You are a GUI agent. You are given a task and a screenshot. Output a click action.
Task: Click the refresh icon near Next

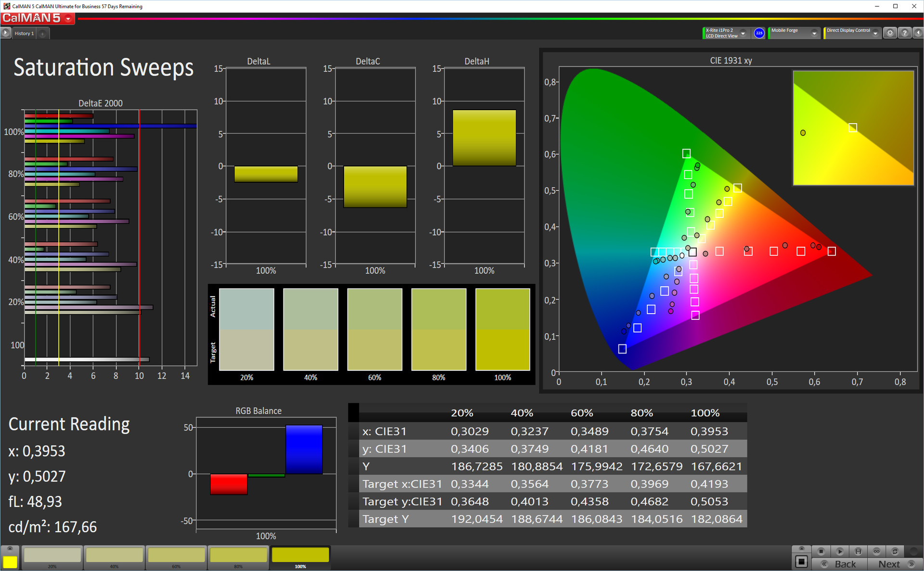[895, 551]
